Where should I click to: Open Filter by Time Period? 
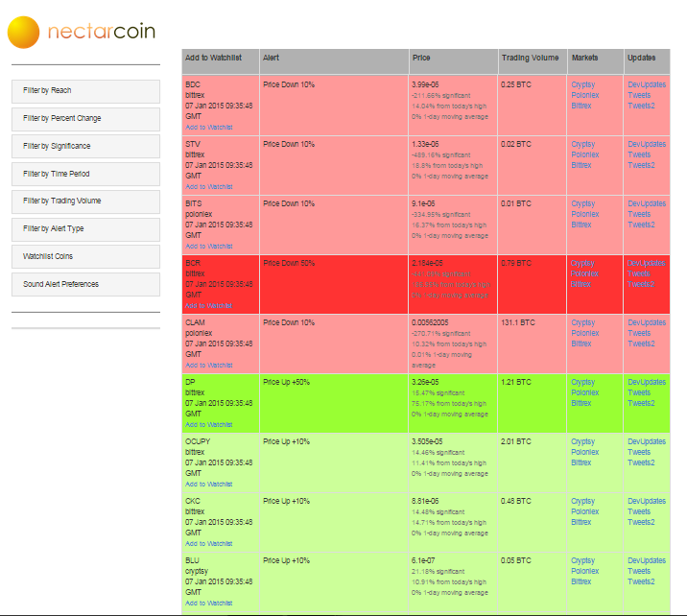[x=86, y=175]
